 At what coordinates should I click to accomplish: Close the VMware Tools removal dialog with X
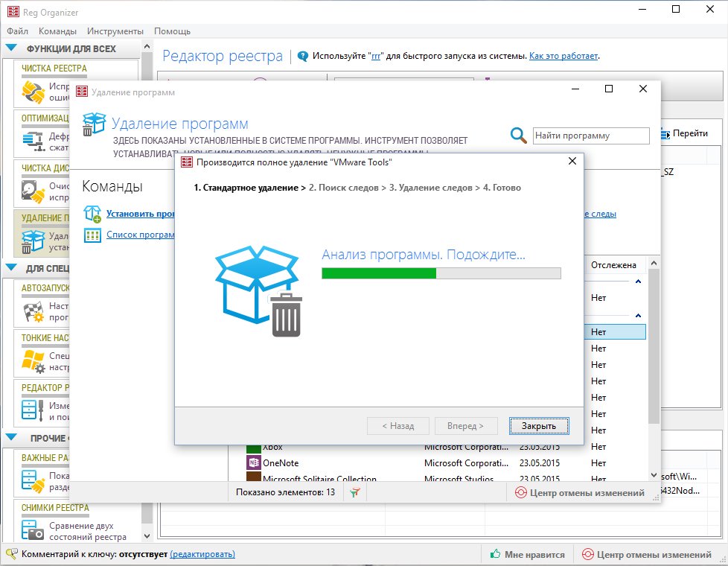(x=572, y=161)
